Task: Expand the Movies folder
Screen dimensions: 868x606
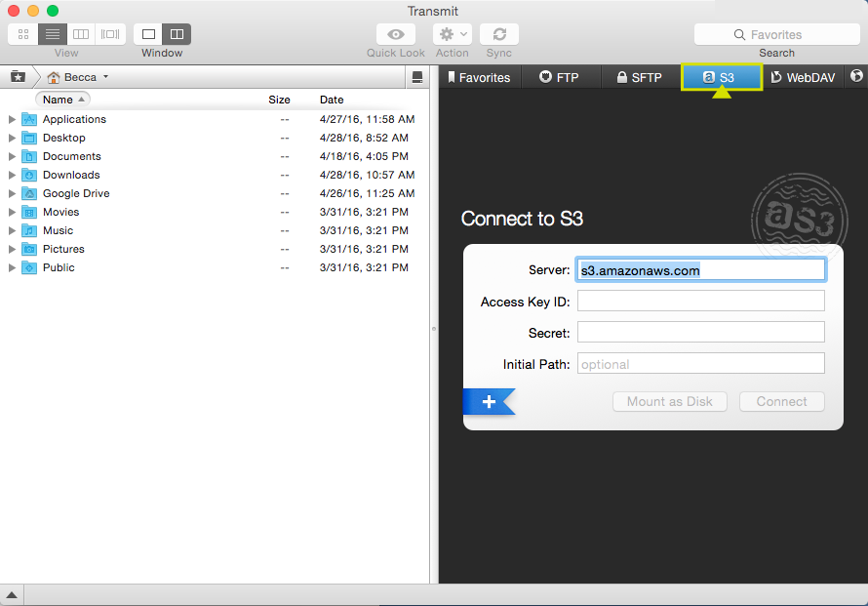Action: click(x=12, y=212)
